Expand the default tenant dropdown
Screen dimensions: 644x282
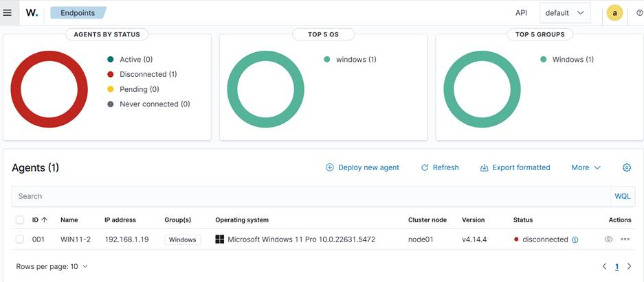[x=564, y=13]
